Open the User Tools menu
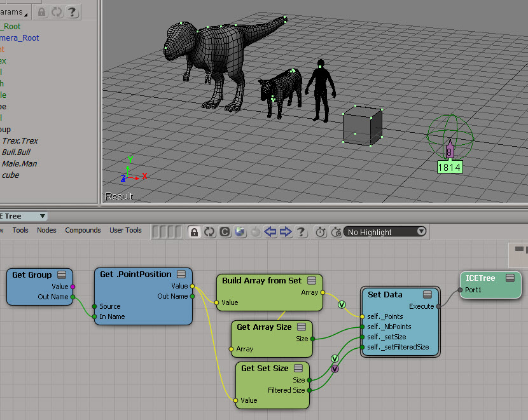 point(125,230)
